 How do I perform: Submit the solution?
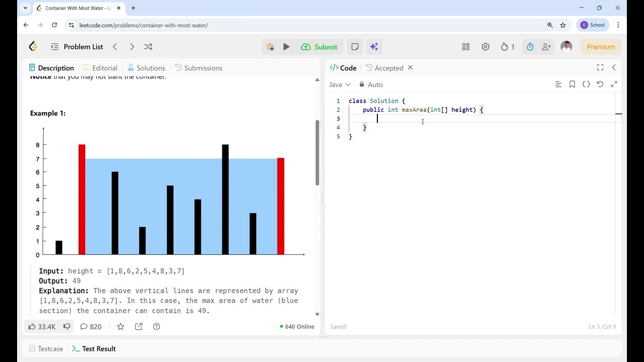coord(319,47)
